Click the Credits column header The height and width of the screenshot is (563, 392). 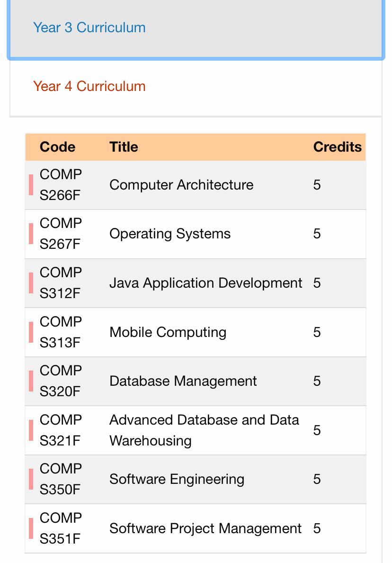click(338, 147)
